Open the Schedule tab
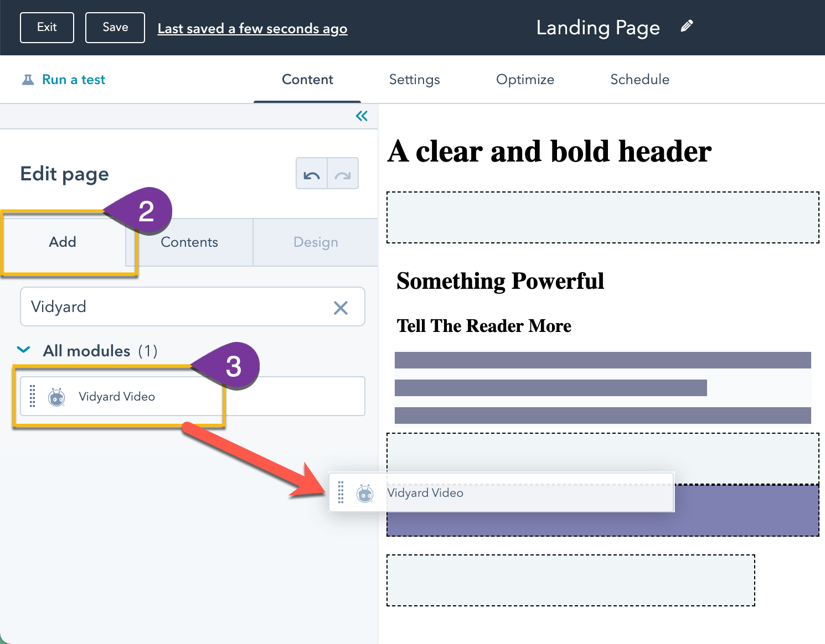Image resolution: width=825 pixels, height=644 pixels. pyautogui.click(x=640, y=80)
